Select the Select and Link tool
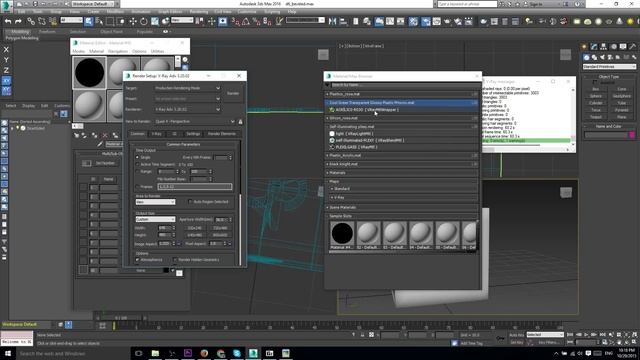 coord(31,21)
